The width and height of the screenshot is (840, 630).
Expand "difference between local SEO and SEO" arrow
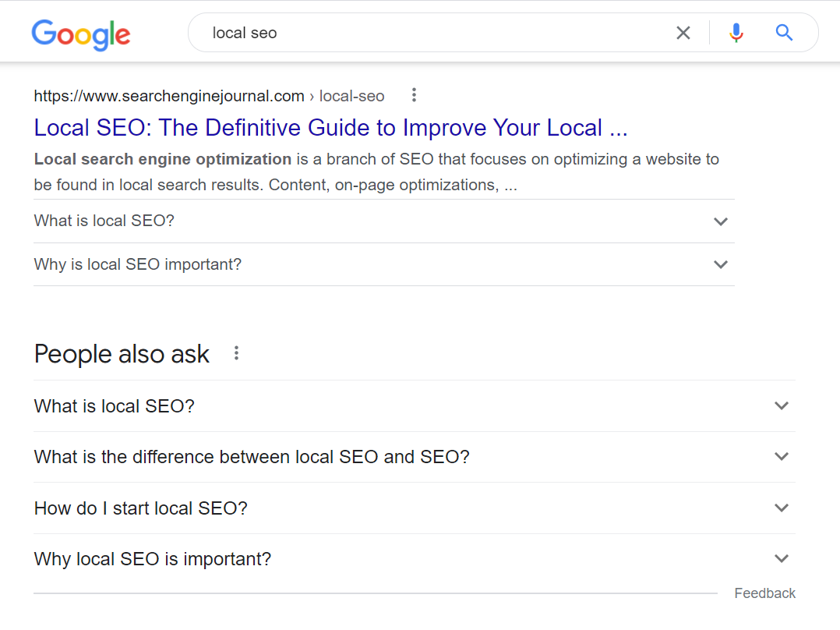782,457
